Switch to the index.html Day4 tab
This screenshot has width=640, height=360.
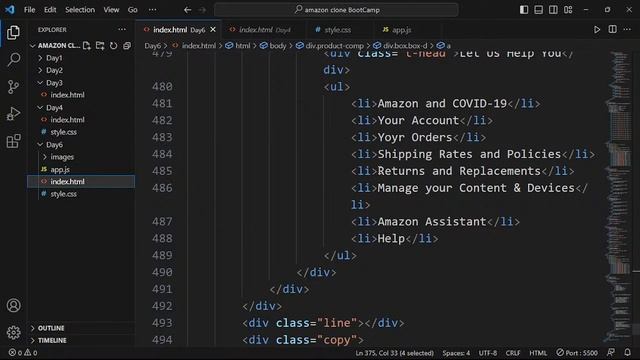pyautogui.click(x=264, y=29)
